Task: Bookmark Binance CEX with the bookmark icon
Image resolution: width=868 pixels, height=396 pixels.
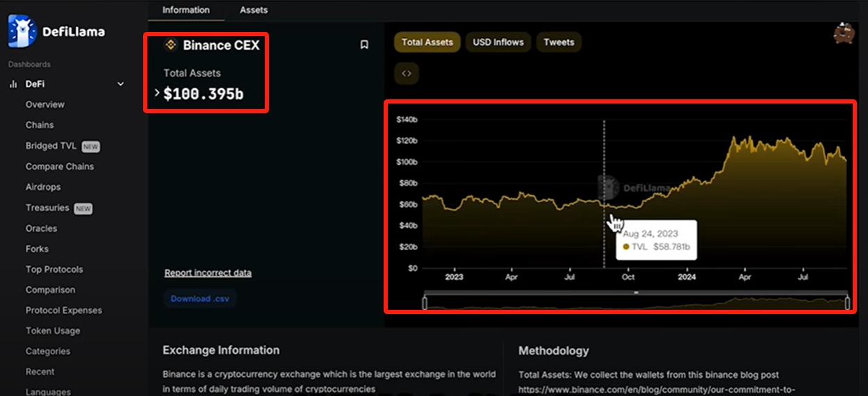Action: (364, 45)
